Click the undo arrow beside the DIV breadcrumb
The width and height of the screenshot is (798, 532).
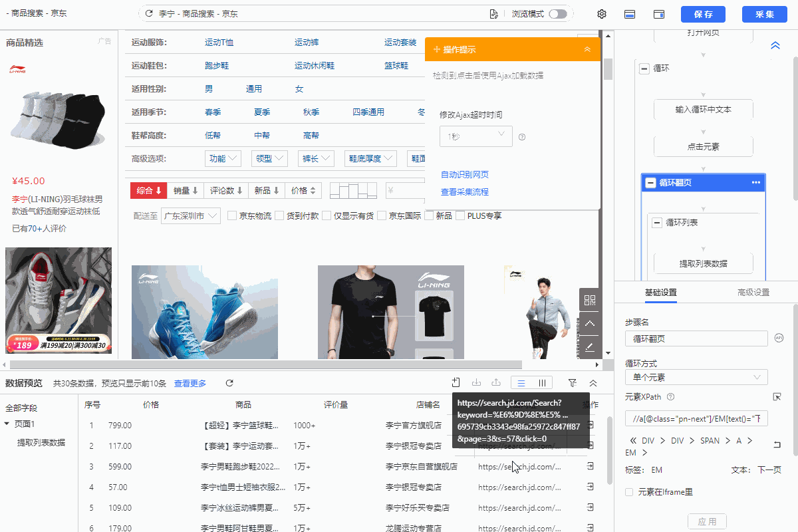pos(777,445)
